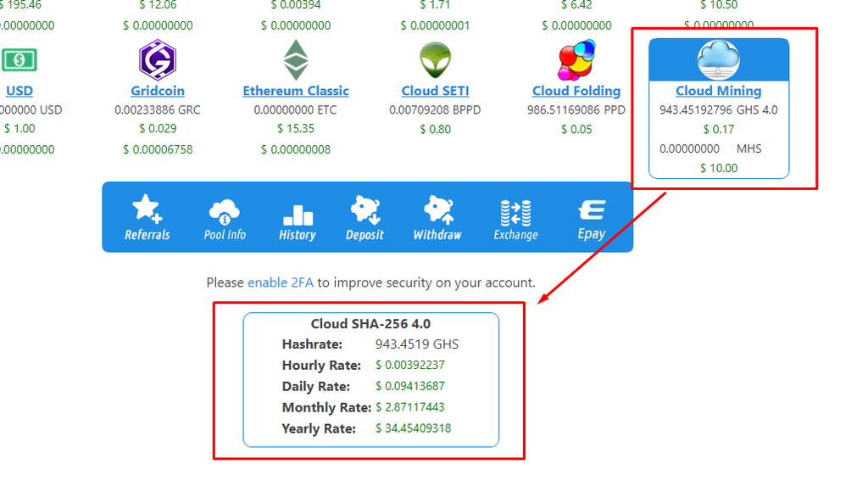Open Pool Info in blue toolbar
The width and height of the screenshot is (868, 481).
(225, 220)
